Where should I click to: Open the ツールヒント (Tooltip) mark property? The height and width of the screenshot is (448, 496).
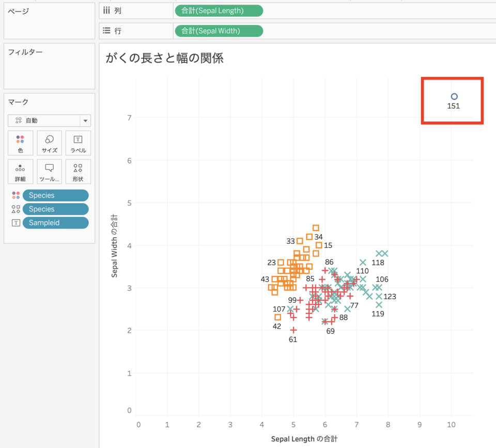[49, 172]
